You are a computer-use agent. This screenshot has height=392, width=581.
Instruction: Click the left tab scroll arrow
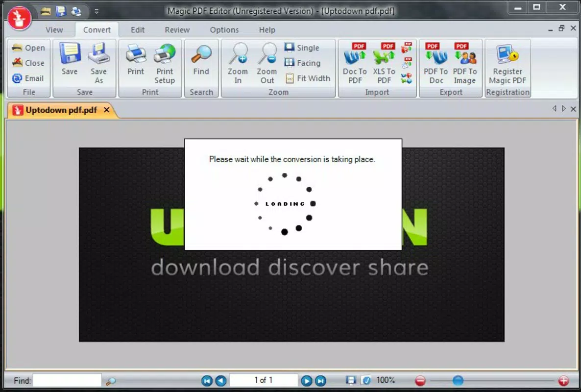[555, 109]
